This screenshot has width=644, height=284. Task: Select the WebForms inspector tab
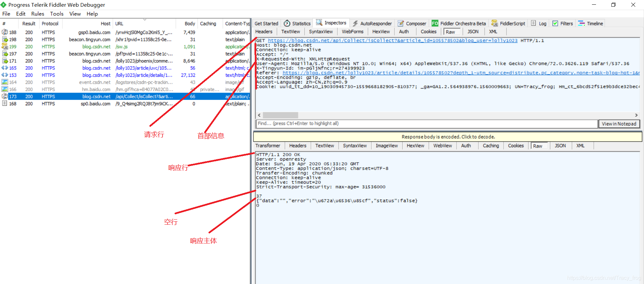pos(353,32)
